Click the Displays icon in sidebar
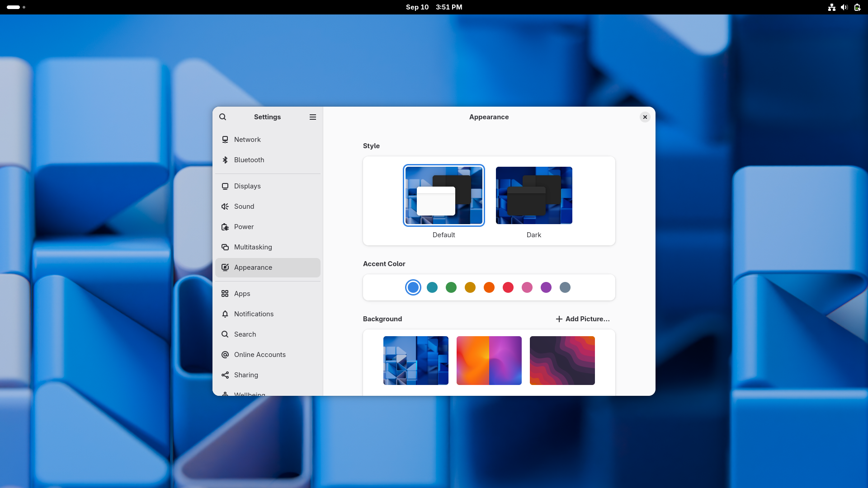Screen dimensions: 868x488 225,186
